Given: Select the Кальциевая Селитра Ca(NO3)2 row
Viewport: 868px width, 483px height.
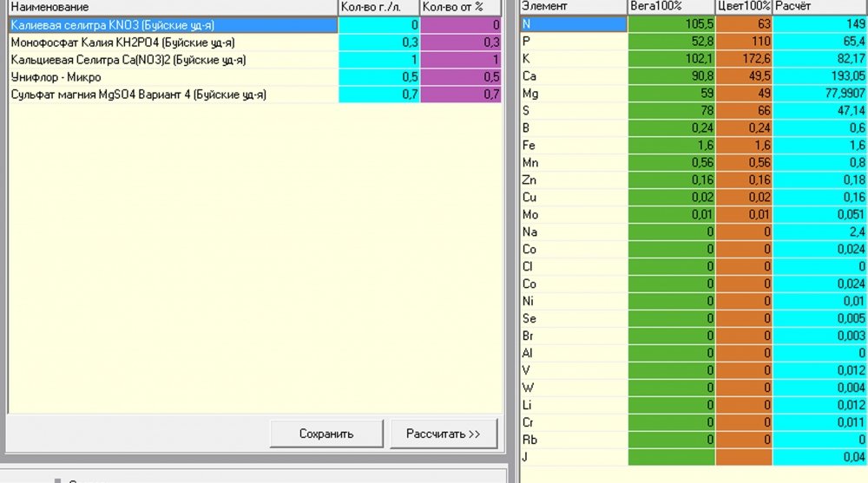Looking at the screenshot, I should click(254, 60).
